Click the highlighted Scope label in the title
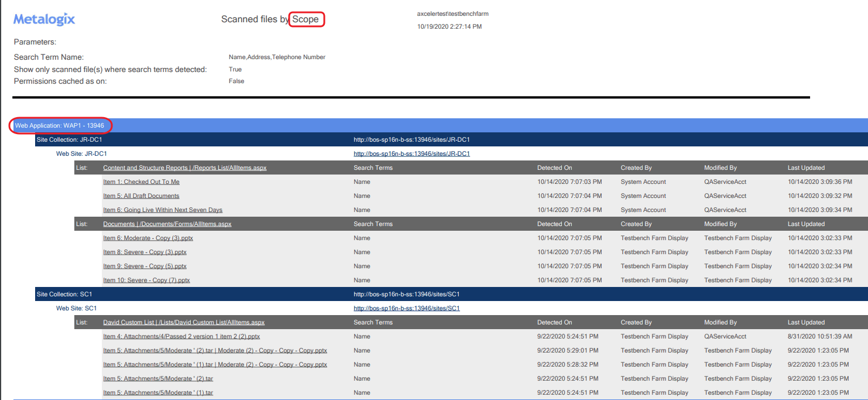This screenshot has height=400, width=868. [x=307, y=19]
